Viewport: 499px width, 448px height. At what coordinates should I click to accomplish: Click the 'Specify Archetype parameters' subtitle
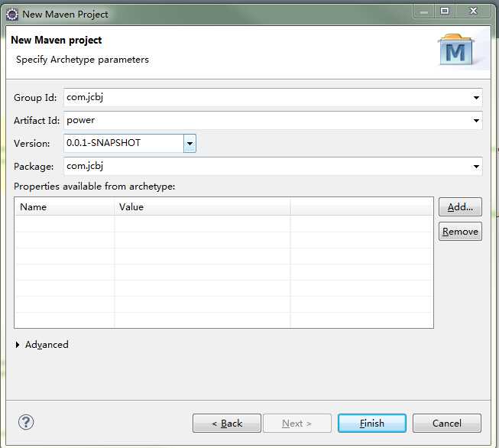(83, 60)
